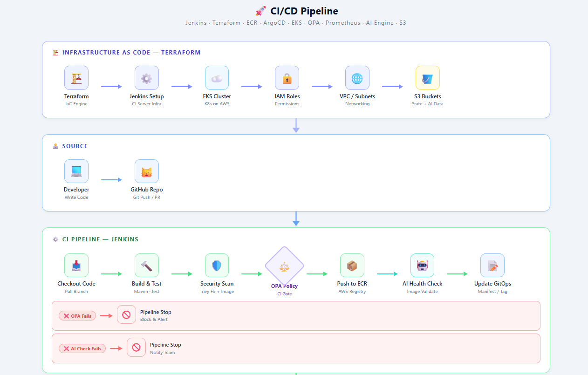Click the Git Push / PR caption
The height and width of the screenshot is (375, 588).
(x=147, y=198)
